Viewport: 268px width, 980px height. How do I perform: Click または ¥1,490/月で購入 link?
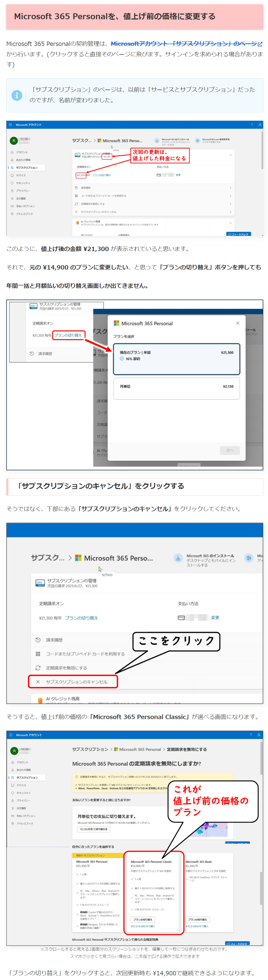[x=143, y=926]
